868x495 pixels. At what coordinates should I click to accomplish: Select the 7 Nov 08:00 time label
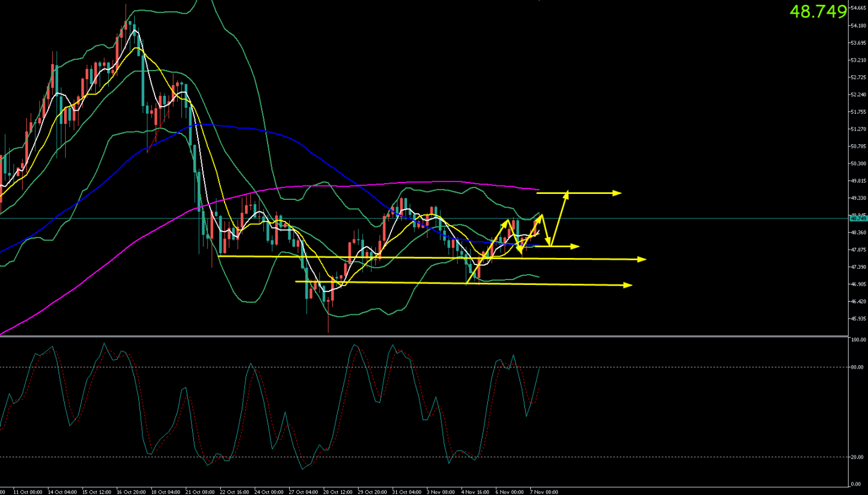543,491
